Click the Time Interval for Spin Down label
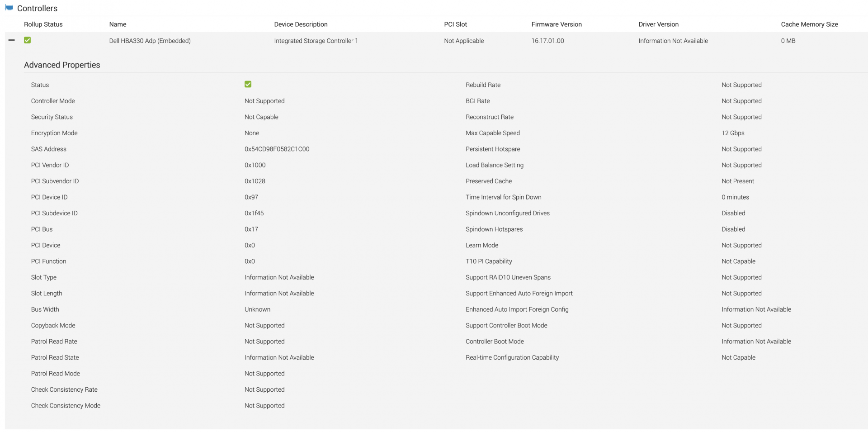 tap(503, 197)
